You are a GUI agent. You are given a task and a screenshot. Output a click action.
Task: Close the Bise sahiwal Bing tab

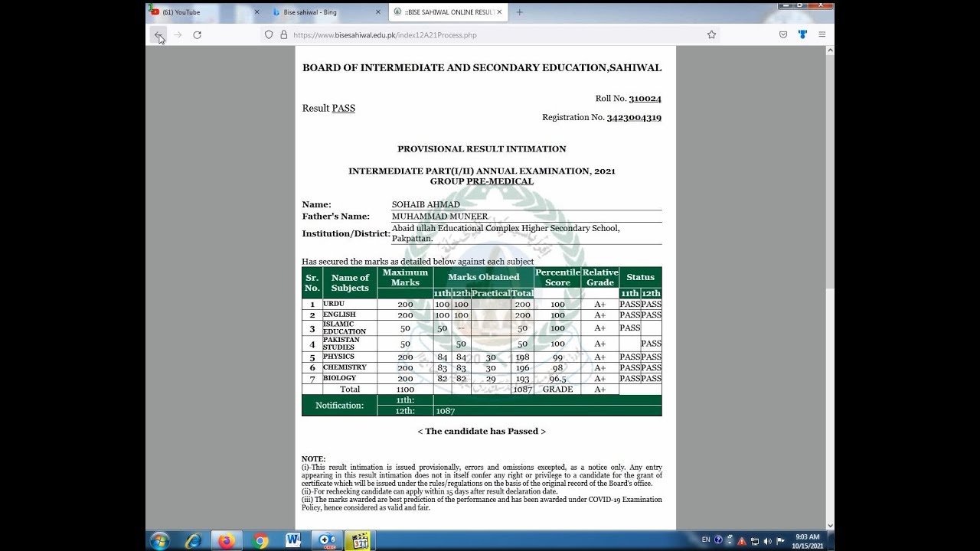[378, 12]
